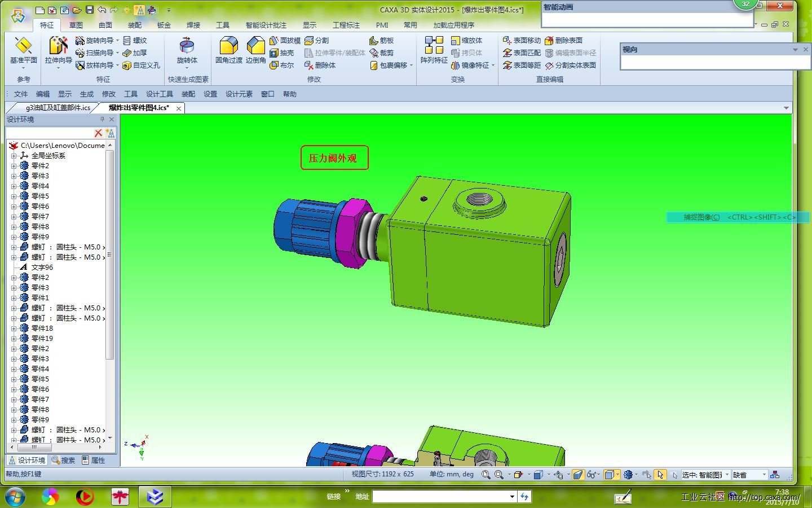The image size is (812, 508).
Task: Click the 抽壳 shell tool
Action: pos(282,53)
